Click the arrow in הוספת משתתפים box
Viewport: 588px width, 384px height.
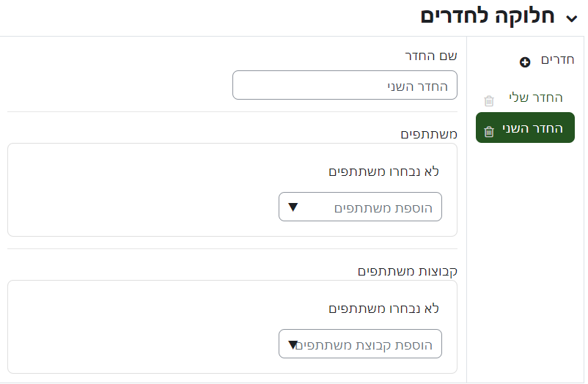click(293, 207)
